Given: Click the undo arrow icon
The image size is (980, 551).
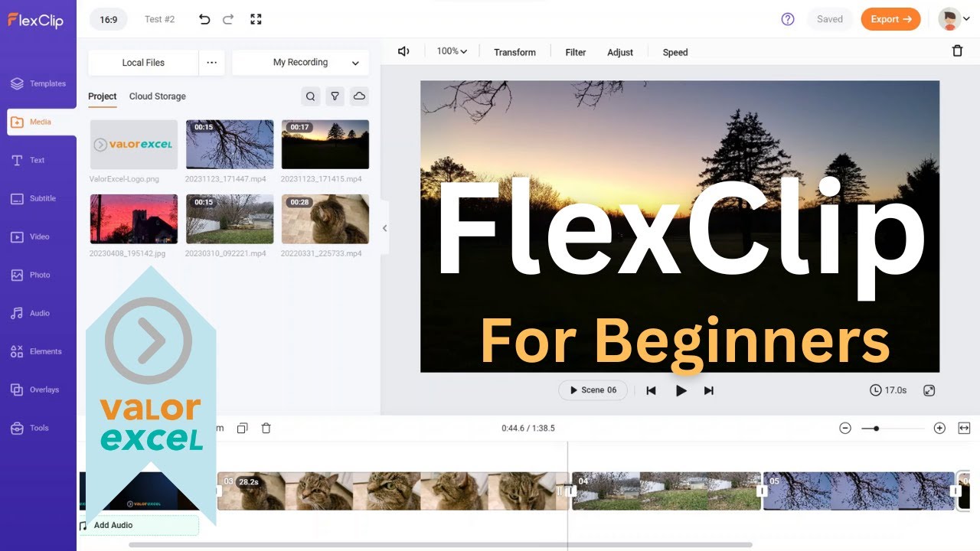Looking at the screenshot, I should pyautogui.click(x=204, y=19).
